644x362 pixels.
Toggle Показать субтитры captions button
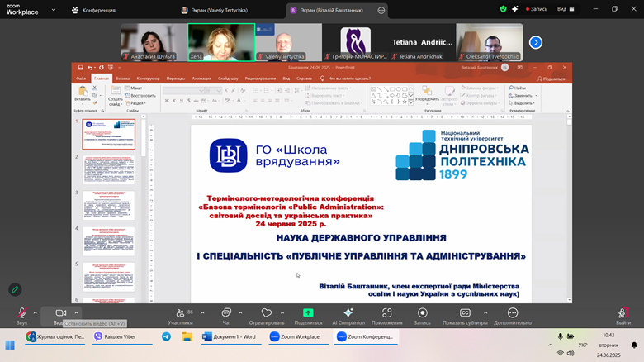click(x=465, y=316)
